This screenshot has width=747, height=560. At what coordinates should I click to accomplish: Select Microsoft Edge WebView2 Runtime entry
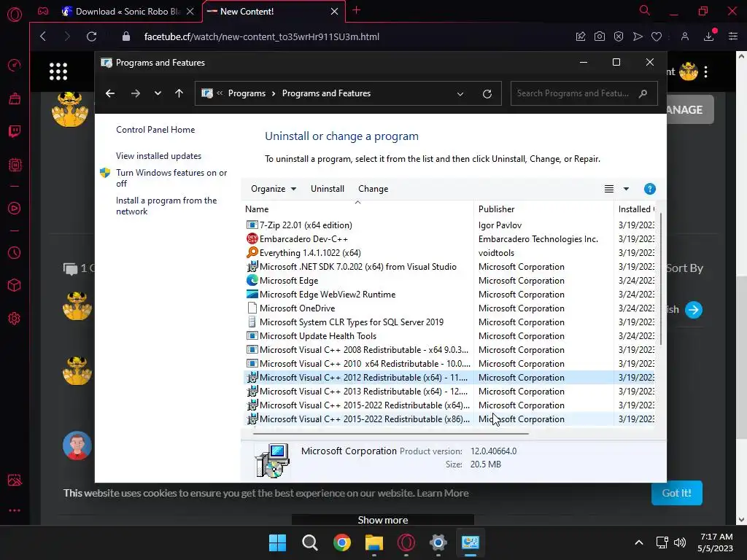(x=449, y=295)
